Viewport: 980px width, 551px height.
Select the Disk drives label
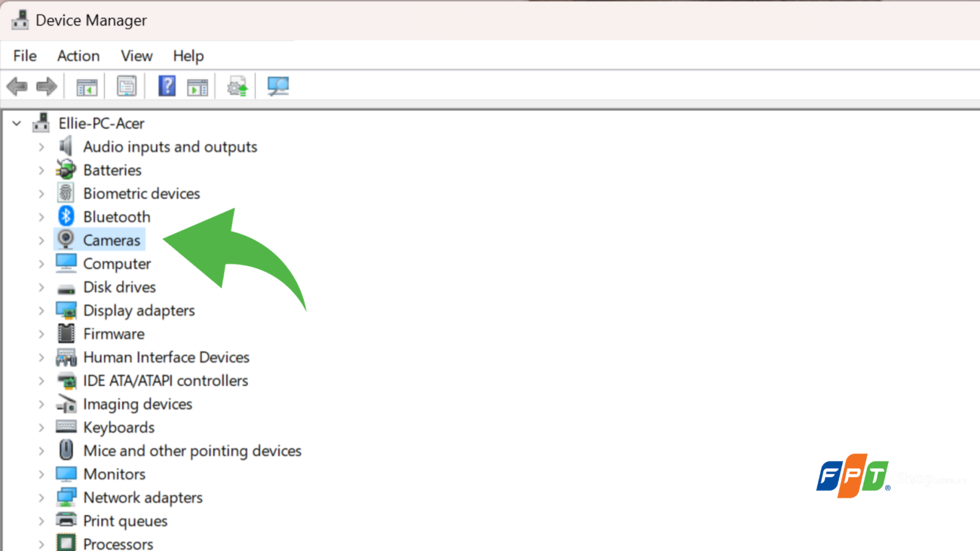120,287
